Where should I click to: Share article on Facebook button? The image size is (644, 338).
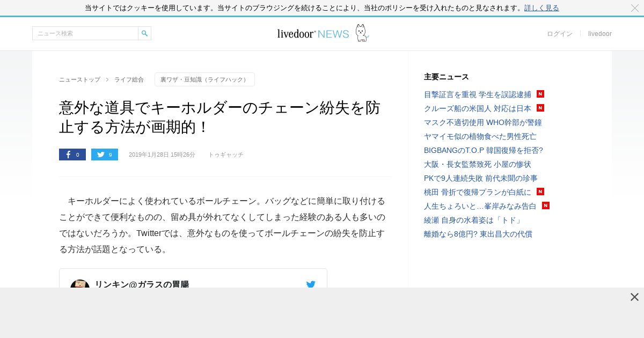[72, 155]
